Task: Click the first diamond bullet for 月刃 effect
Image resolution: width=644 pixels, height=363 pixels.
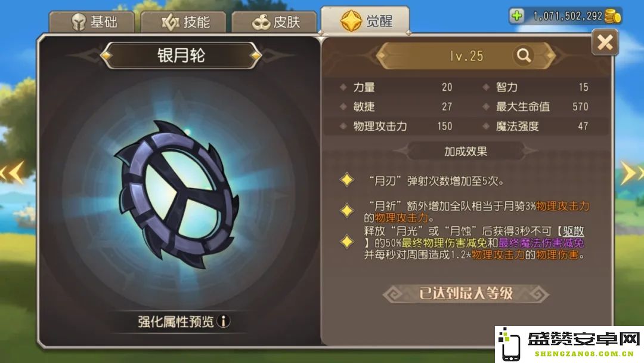Action: tap(347, 180)
